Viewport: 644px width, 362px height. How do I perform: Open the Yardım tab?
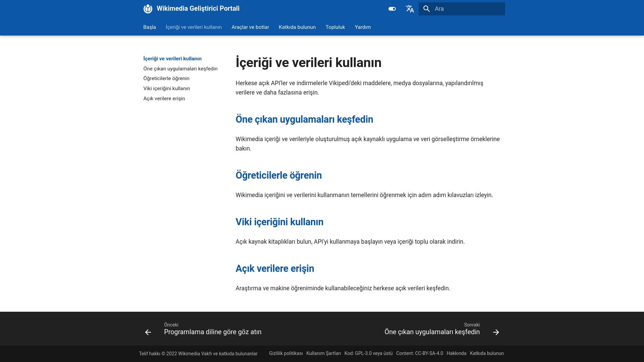363,27
